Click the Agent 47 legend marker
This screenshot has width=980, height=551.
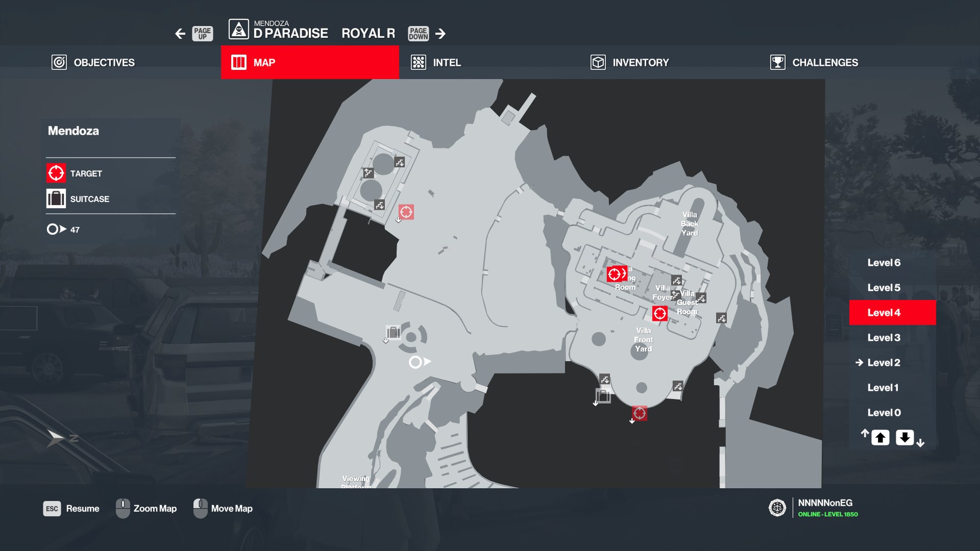pyautogui.click(x=56, y=229)
